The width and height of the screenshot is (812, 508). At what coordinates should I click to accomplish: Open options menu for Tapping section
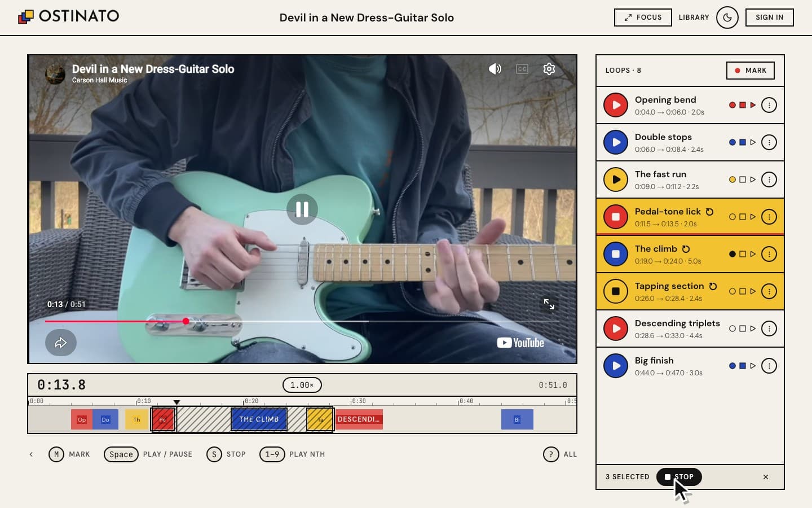769,291
